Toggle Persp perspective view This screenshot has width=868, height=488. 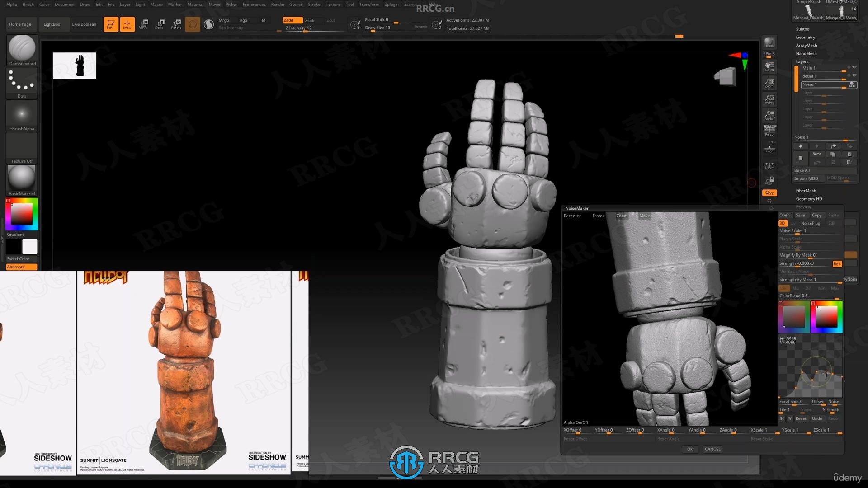pyautogui.click(x=769, y=131)
